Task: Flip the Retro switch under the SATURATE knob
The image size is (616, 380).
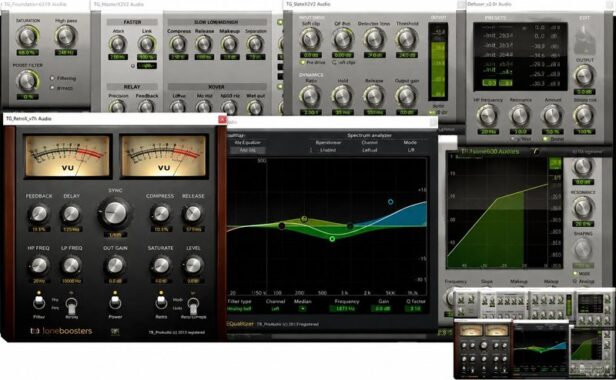Action: (x=161, y=302)
